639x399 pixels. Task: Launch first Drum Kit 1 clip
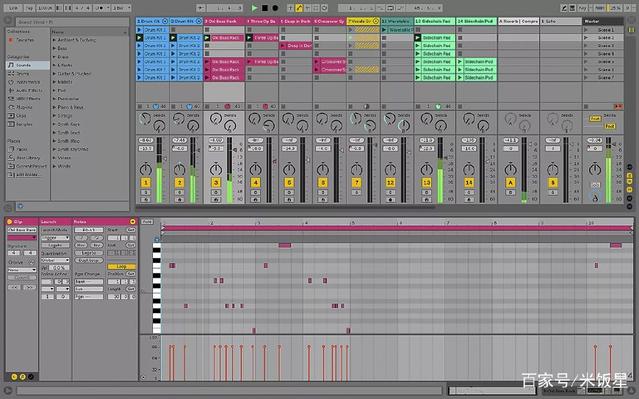139,30
